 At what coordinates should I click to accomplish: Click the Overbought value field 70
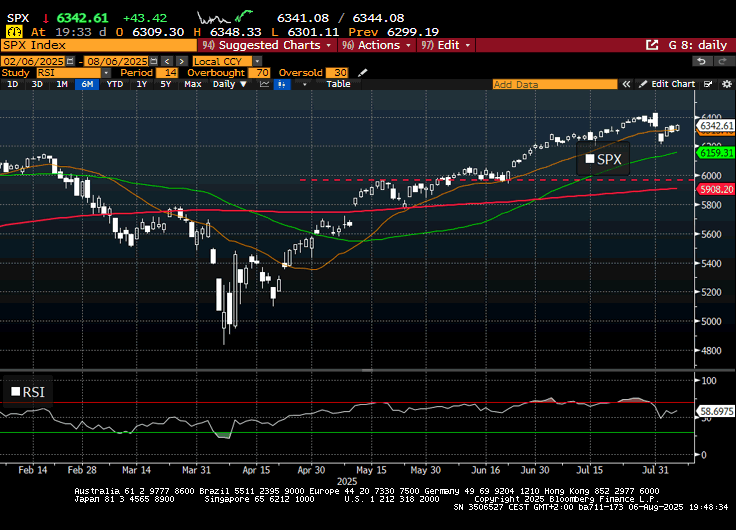pos(259,73)
